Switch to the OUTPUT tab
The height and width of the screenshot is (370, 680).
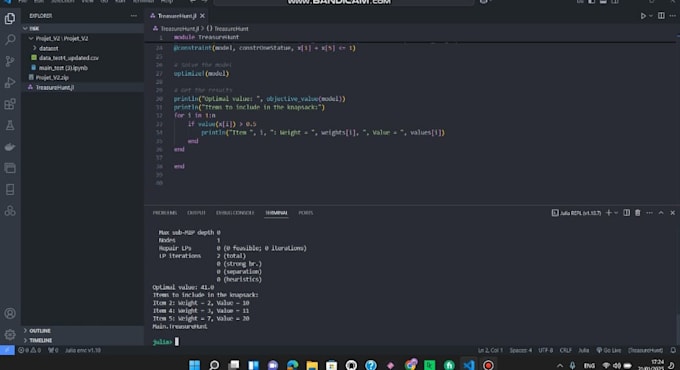click(x=196, y=213)
